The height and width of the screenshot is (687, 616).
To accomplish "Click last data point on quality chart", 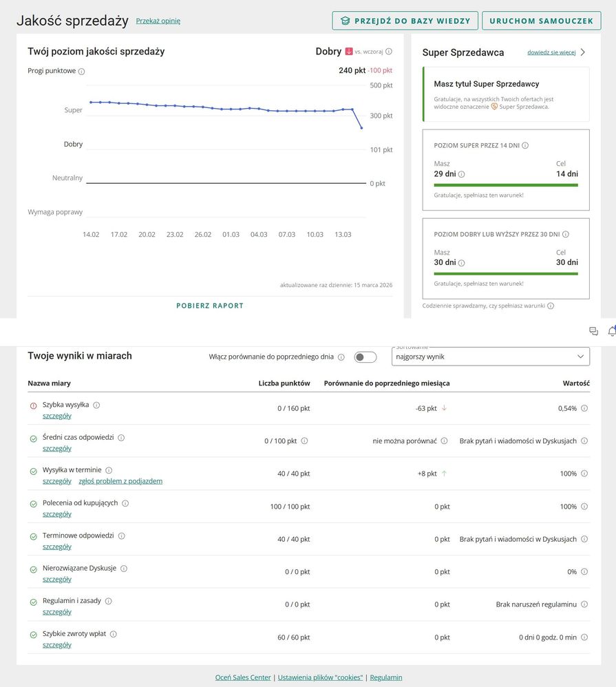I will [x=361, y=127].
